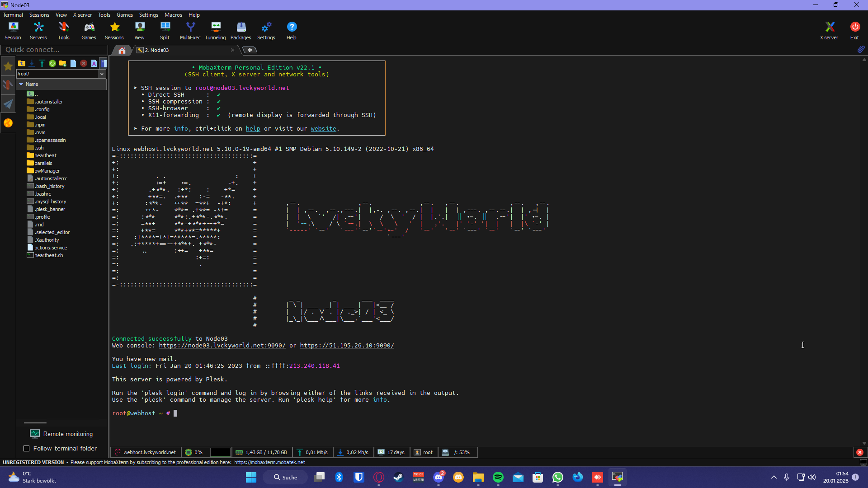Open the pwManager folder in tree
This screenshot has height=488, width=868.
pos(47,171)
